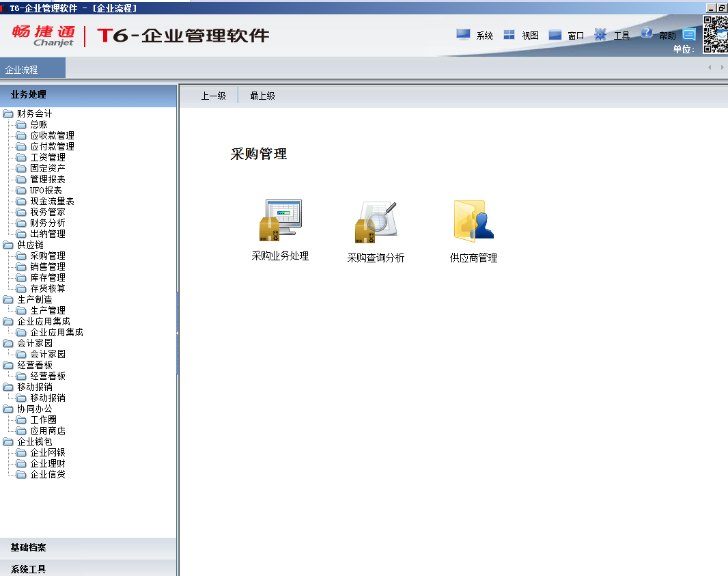Open the 工具 menu
This screenshot has height=576, width=728.
pyautogui.click(x=612, y=36)
